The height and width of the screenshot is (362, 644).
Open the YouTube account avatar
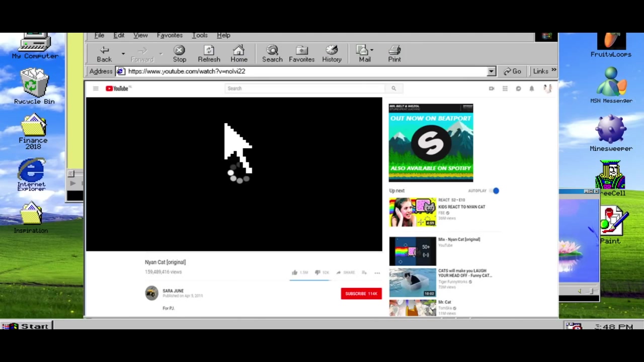(547, 88)
